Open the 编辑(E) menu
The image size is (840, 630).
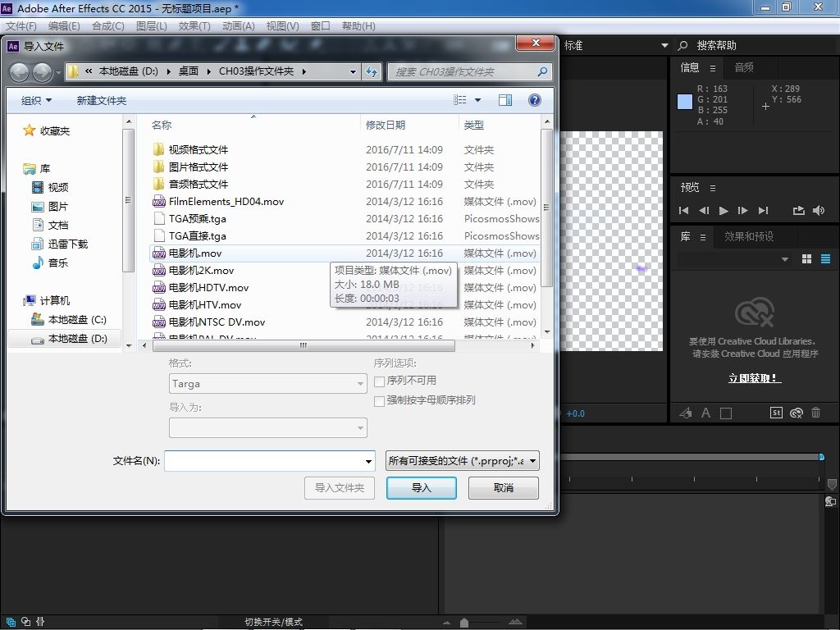(x=64, y=25)
